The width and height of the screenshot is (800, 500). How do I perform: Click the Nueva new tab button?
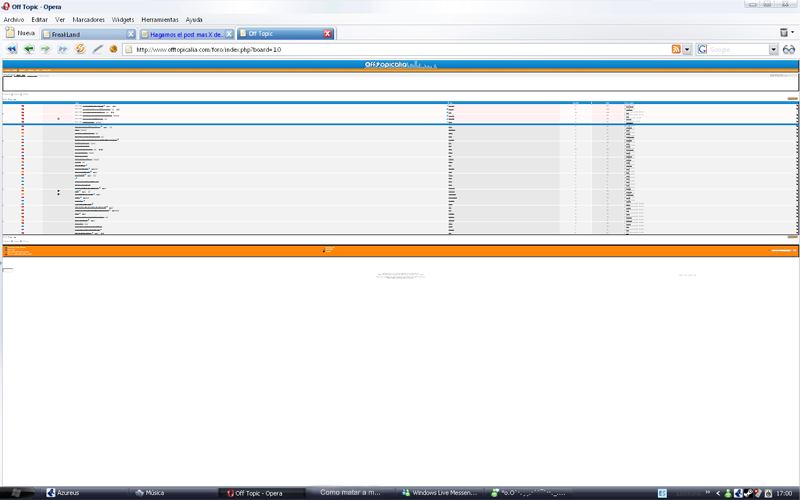tap(20, 33)
